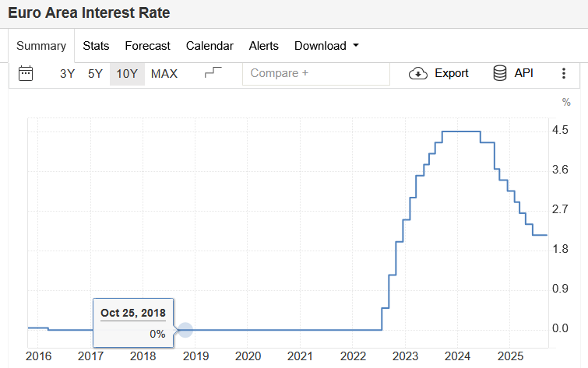
Task: Click the API label text
Action: tap(523, 73)
